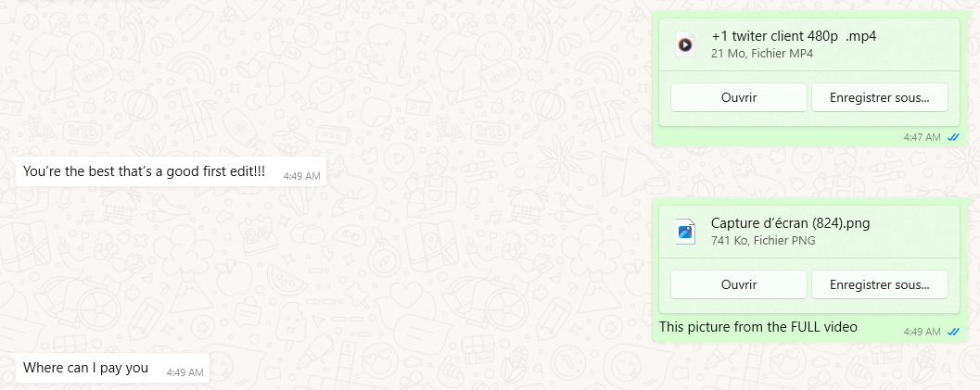Select the "Capture d'écran (824).png" filename
Viewport: 980px width, 390px height.
pyautogui.click(x=791, y=222)
